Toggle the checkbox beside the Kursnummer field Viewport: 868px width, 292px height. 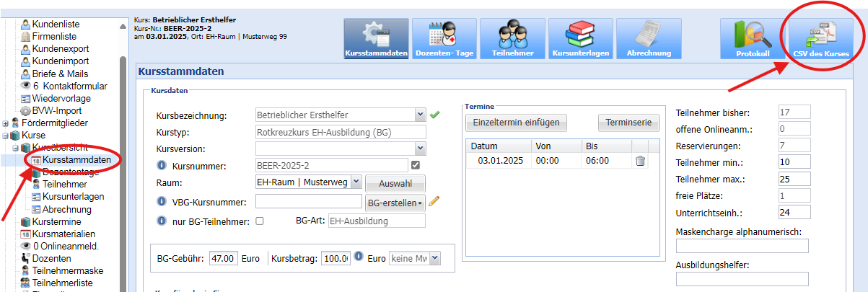coord(415,166)
